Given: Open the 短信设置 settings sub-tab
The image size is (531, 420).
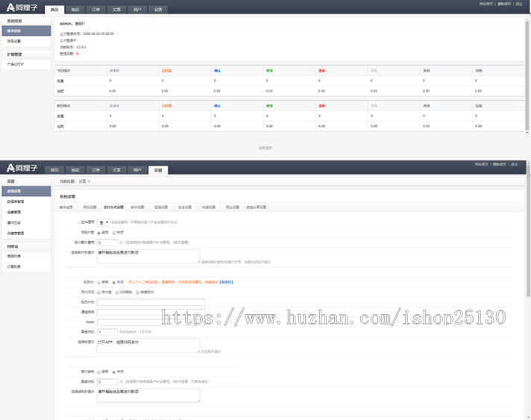Looking at the screenshot, I should (x=161, y=207).
